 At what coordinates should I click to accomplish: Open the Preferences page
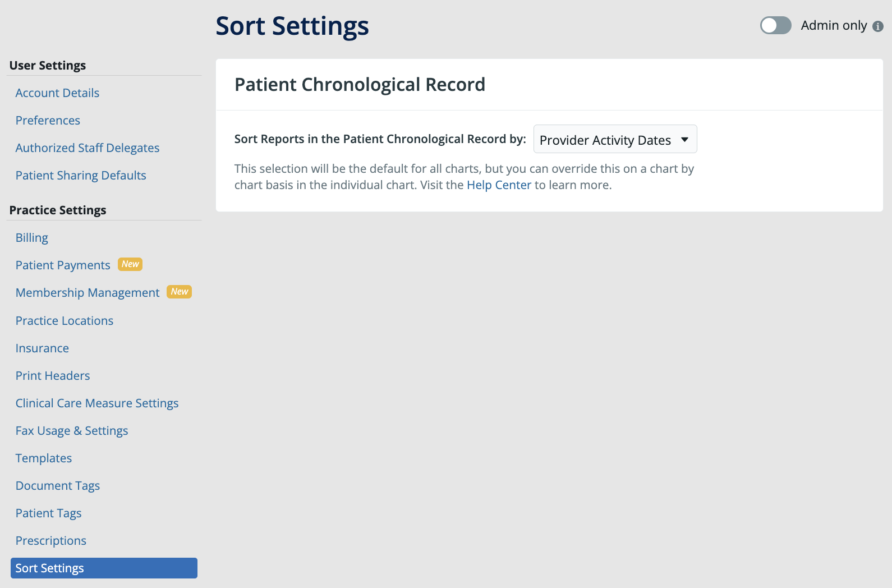tap(48, 120)
